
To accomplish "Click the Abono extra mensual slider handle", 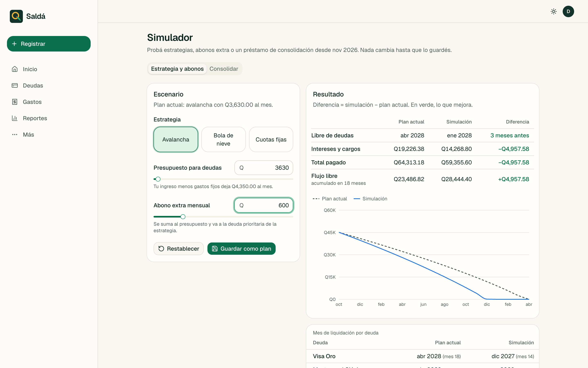I will [x=183, y=217].
